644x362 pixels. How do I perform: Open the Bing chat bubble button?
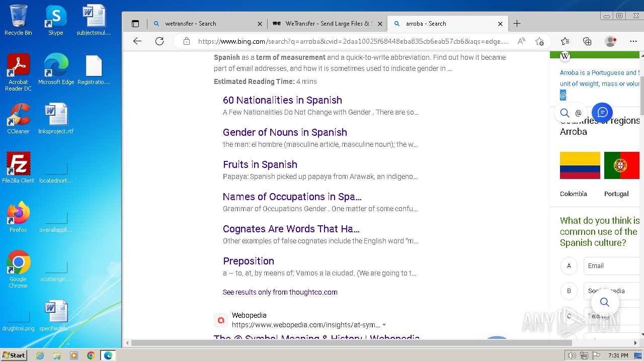point(602,113)
